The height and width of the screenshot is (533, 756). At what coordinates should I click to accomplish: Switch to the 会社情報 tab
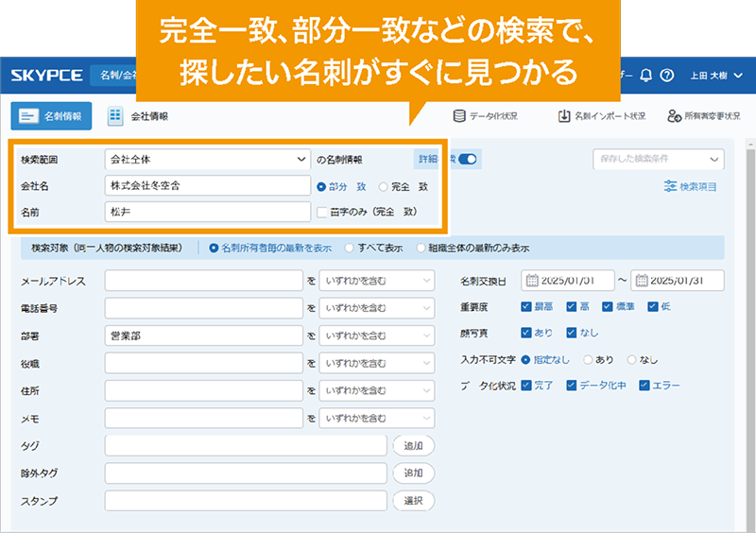(x=138, y=115)
